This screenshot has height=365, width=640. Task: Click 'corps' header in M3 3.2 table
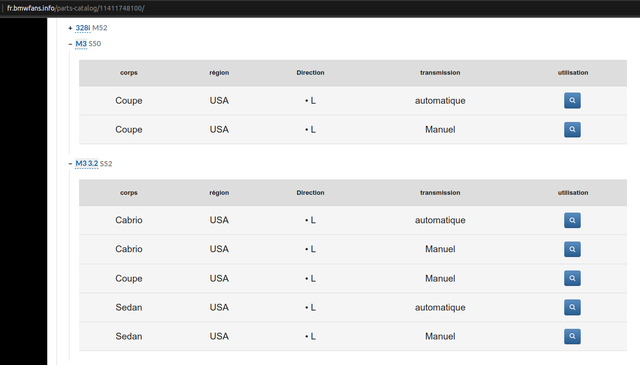coord(129,193)
